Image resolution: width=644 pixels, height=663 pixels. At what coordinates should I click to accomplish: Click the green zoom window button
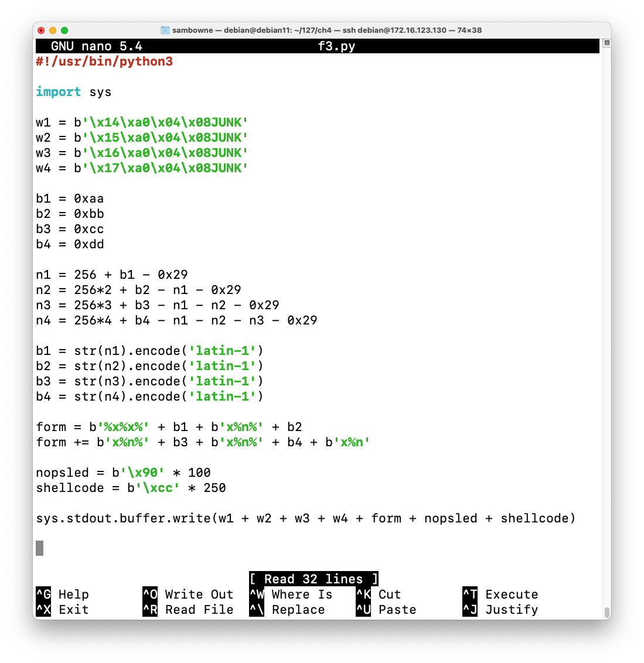click(64, 30)
